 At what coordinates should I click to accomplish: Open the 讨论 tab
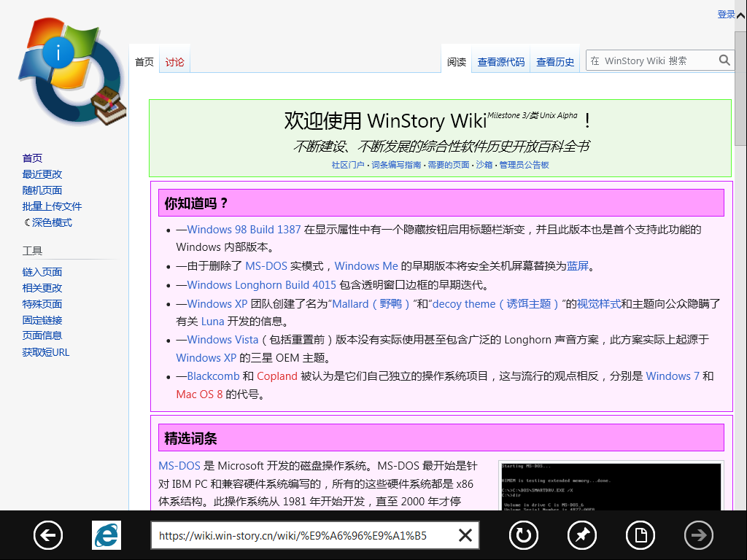174,62
